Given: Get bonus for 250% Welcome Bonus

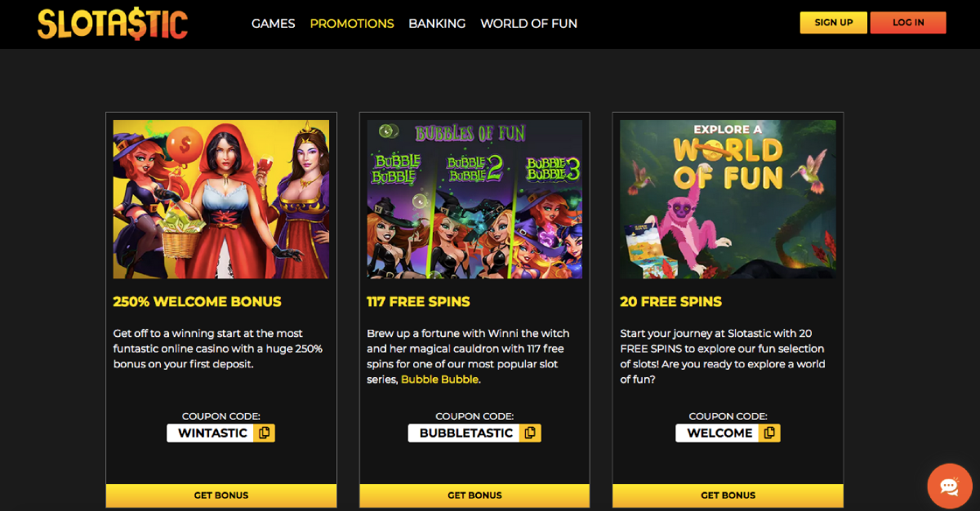Looking at the screenshot, I should tap(221, 495).
